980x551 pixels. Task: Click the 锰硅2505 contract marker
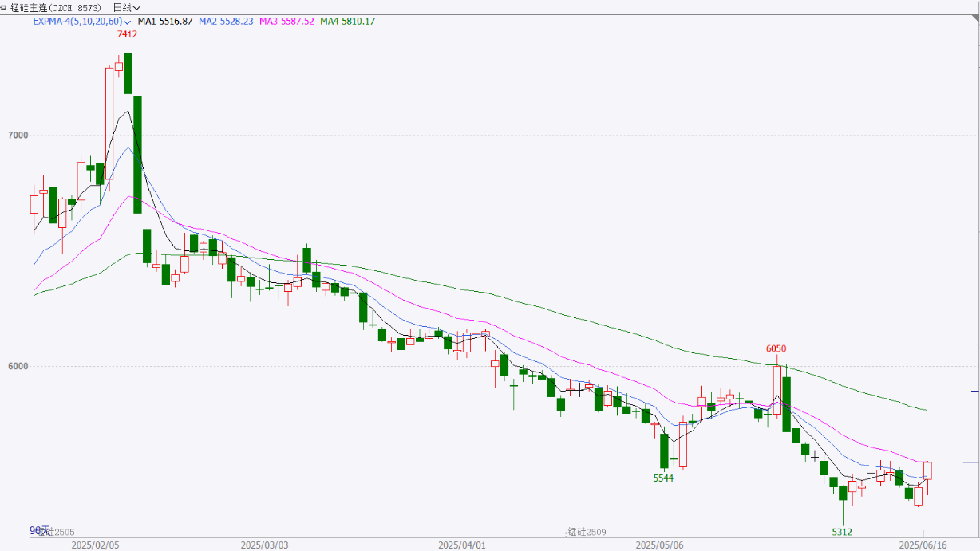(54, 532)
